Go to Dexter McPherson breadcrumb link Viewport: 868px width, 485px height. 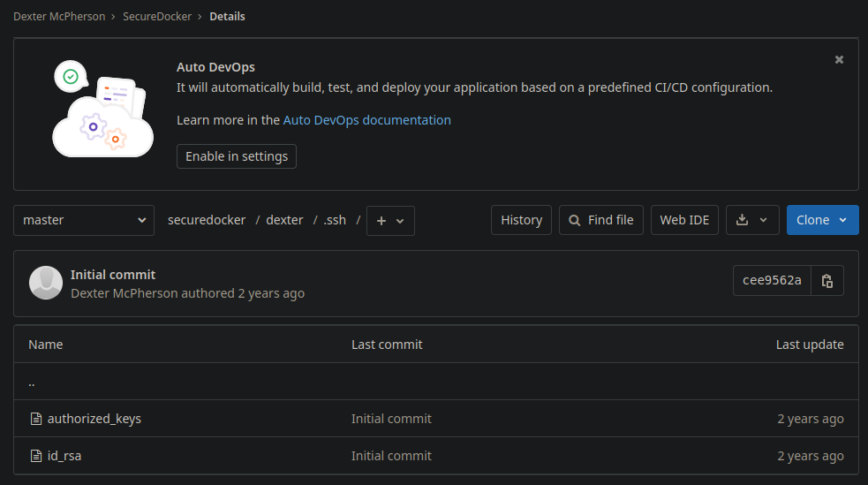pyautogui.click(x=59, y=16)
